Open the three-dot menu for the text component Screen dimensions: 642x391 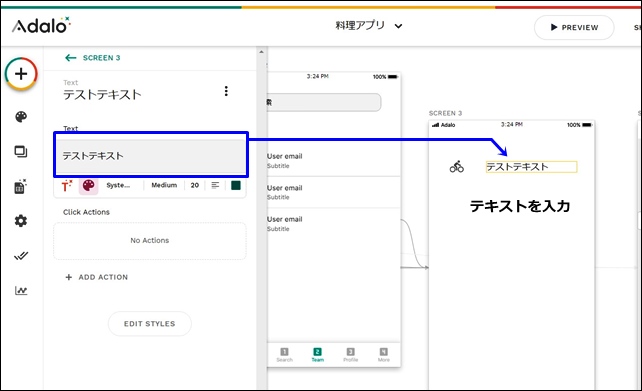226,91
